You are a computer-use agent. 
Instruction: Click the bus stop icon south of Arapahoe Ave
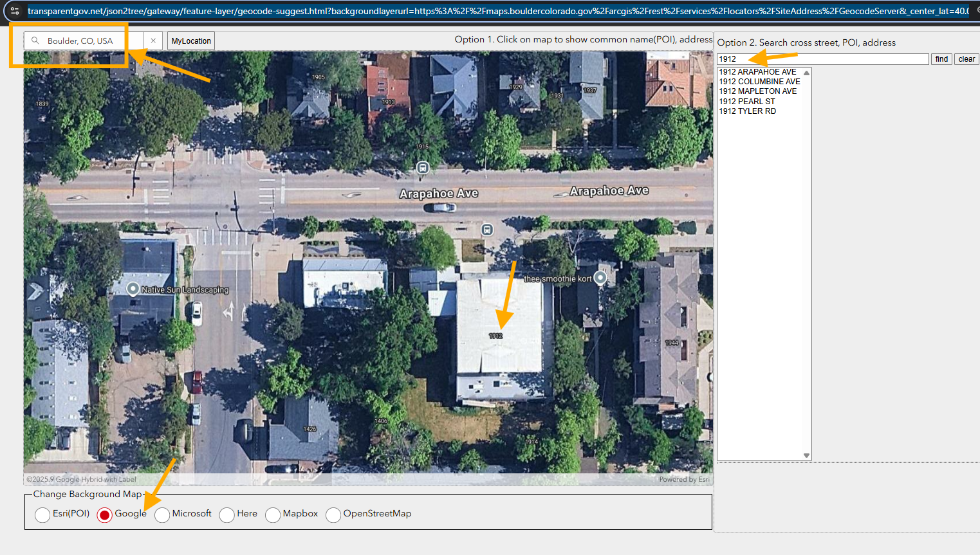(x=488, y=230)
